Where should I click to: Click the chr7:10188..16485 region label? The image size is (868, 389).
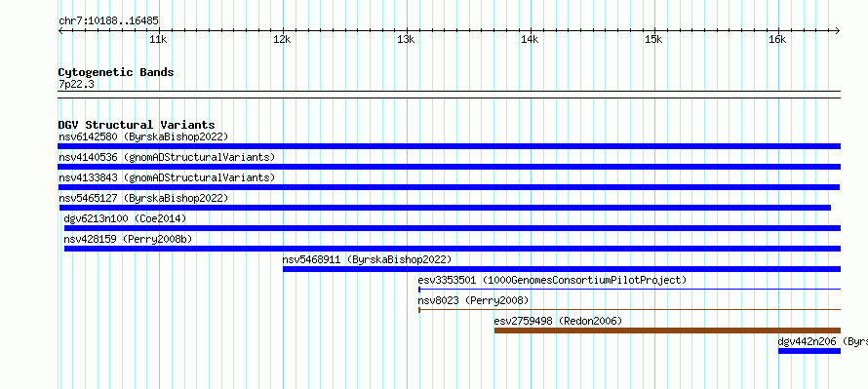(108, 21)
